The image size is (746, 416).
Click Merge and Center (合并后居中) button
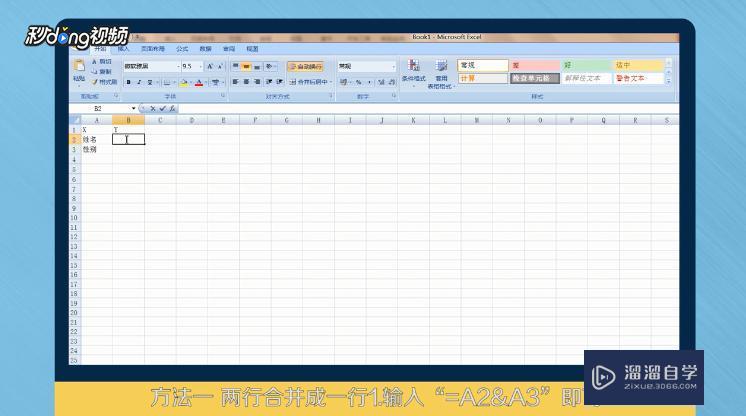pos(308,82)
